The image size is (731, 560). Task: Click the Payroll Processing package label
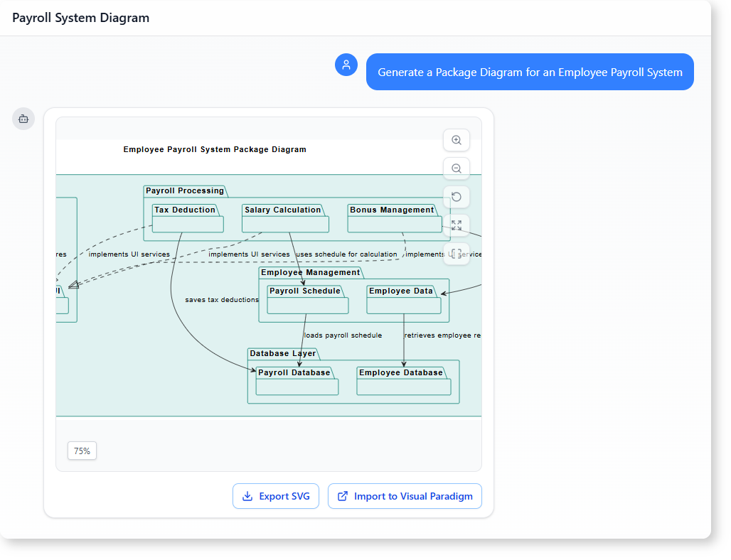click(185, 190)
